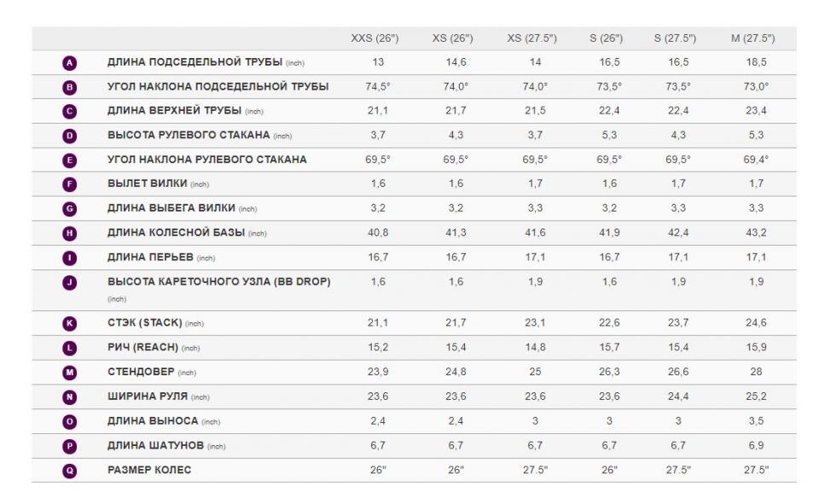This screenshot has width=819, height=504.
Task: Select the XS (27.5") column header
Action: [x=531, y=38]
